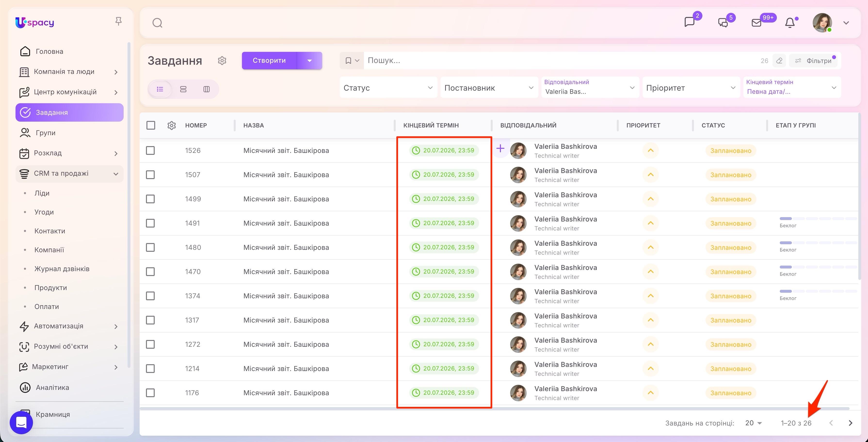
Task: Open the table column settings gear icon
Action: click(x=171, y=125)
